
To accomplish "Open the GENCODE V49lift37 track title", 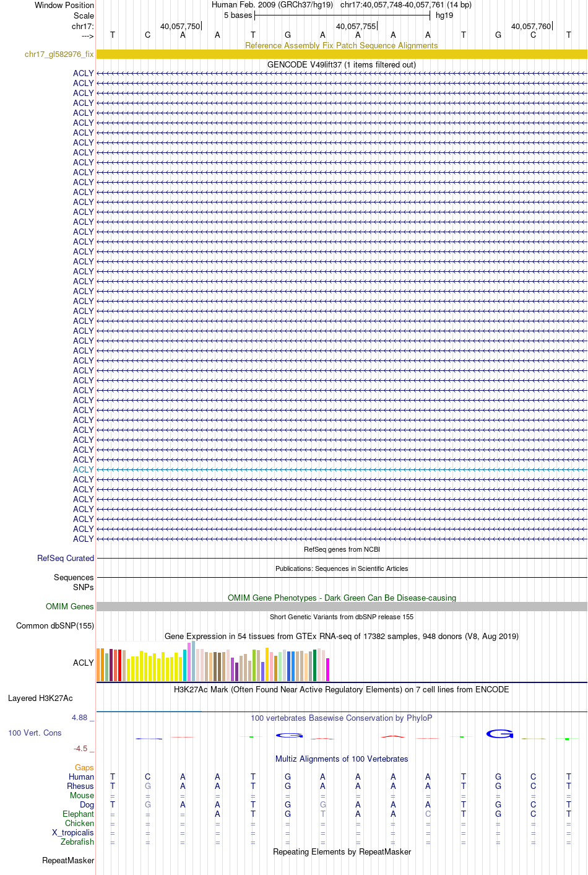I will click(342, 64).
